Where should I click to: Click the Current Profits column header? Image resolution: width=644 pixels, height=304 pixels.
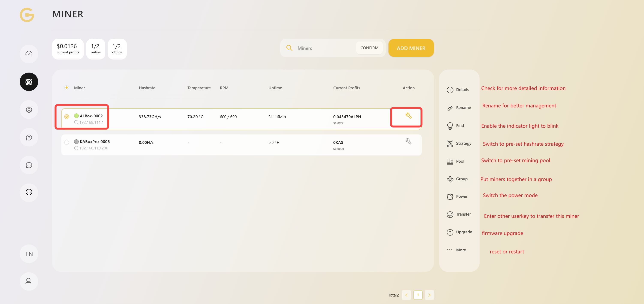(346, 88)
